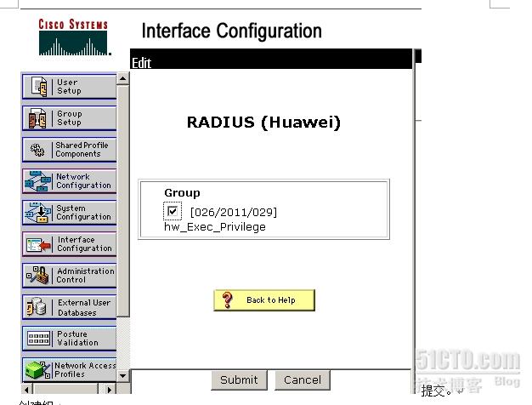Click the RADIUS (Huawei) heading
532x405 pixels.
click(x=263, y=123)
